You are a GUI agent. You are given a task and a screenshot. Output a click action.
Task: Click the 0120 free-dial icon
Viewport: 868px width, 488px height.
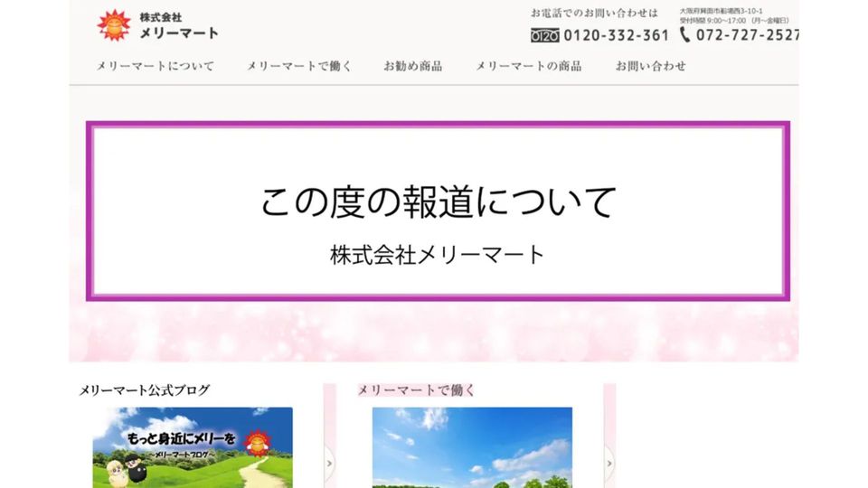pos(545,35)
